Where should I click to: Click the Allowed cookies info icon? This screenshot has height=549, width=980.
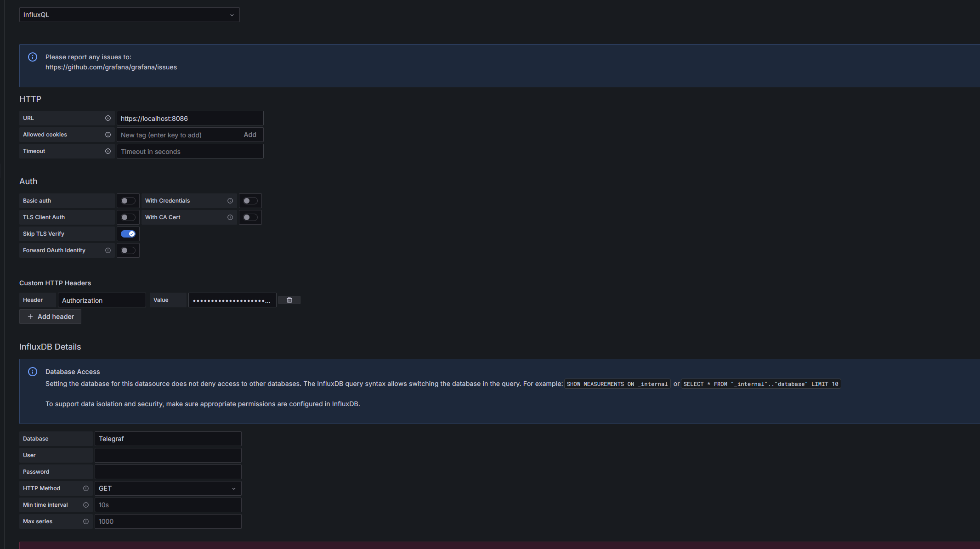pos(108,135)
